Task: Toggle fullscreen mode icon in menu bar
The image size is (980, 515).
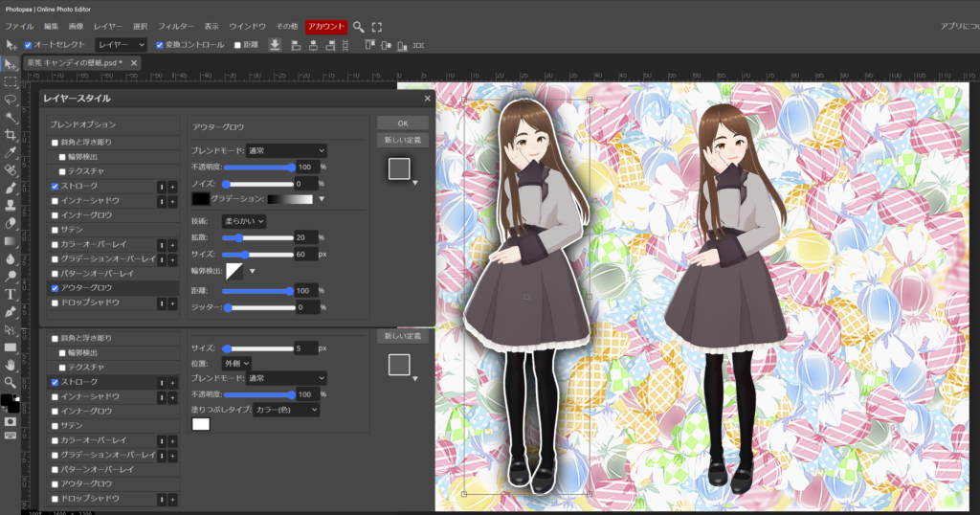Action: click(x=376, y=27)
